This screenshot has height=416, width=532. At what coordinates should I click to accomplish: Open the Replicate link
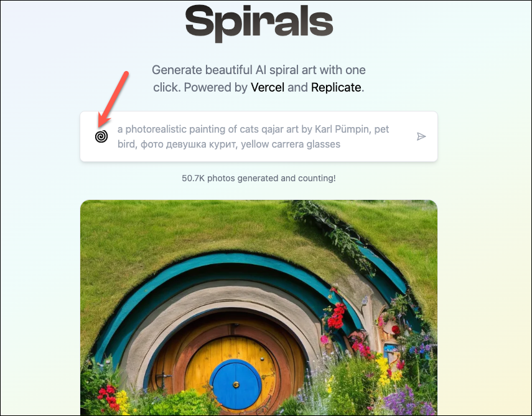coord(336,87)
